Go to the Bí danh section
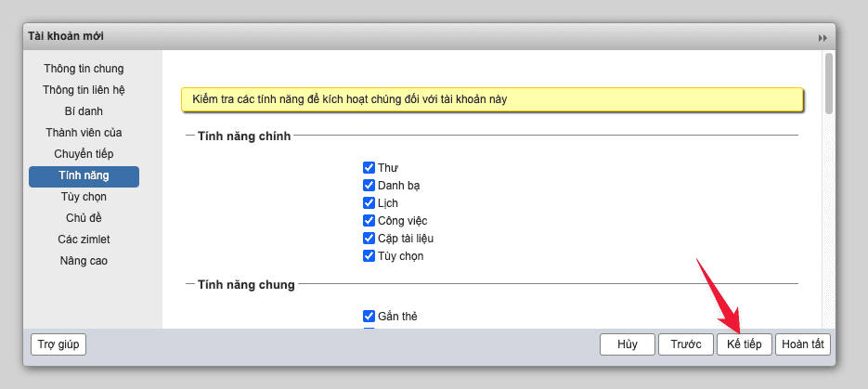 (x=84, y=111)
